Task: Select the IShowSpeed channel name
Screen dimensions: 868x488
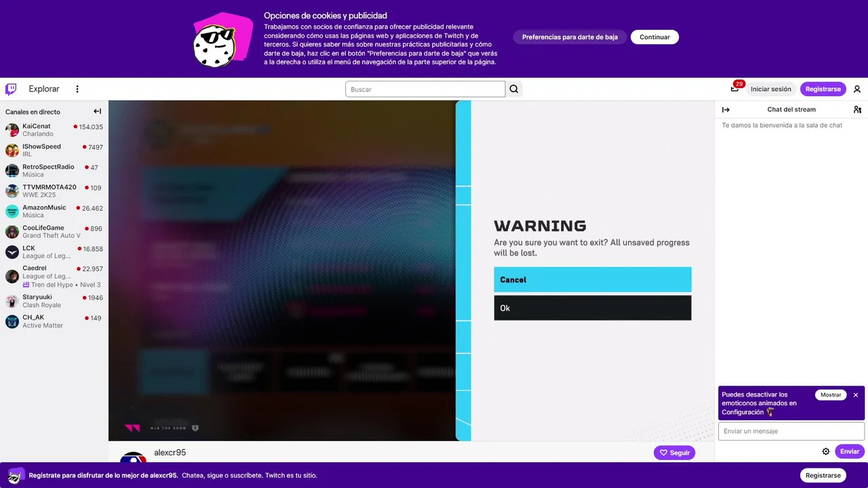Action: click(x=41, y=146)
